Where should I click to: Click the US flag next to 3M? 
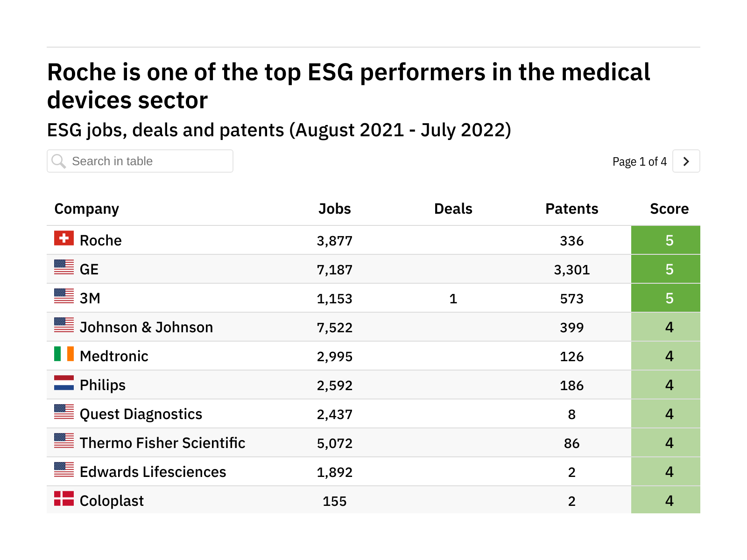click(x=64, y=296)
